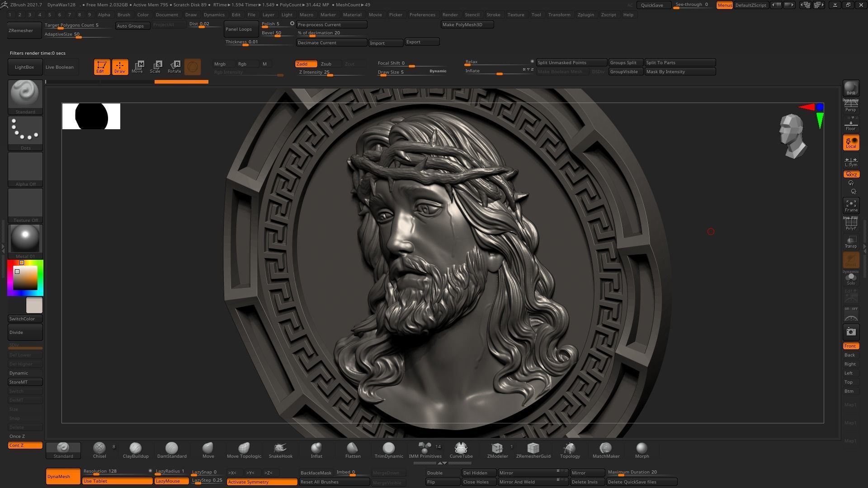This screenshot has height=488, width=868.
Task: Toggle Perspective view
Action: click(851, 106)
